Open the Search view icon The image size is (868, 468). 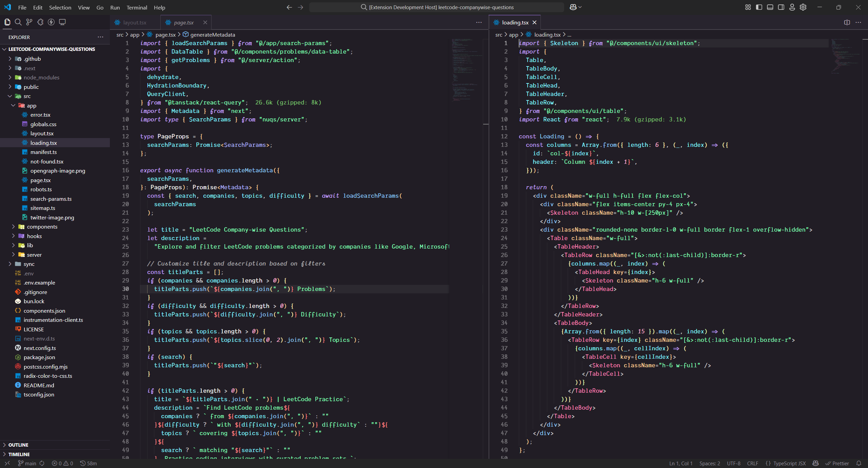click(x=18, y=22)
